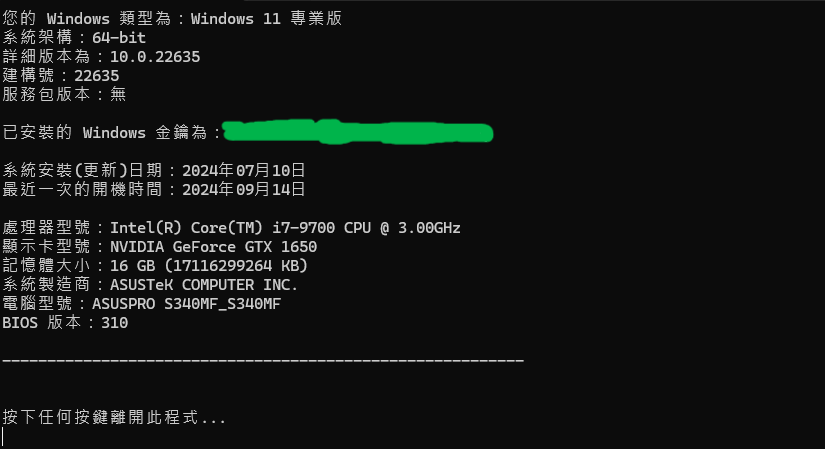
Task: Click the "ASUSPRO S340MF_S340MF" computer model text
Action: [x=186, y=304]
